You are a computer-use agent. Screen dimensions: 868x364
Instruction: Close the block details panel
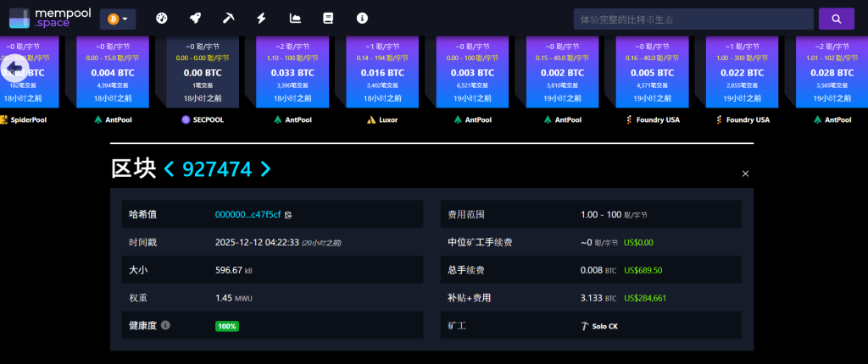[x=745, y=174]
